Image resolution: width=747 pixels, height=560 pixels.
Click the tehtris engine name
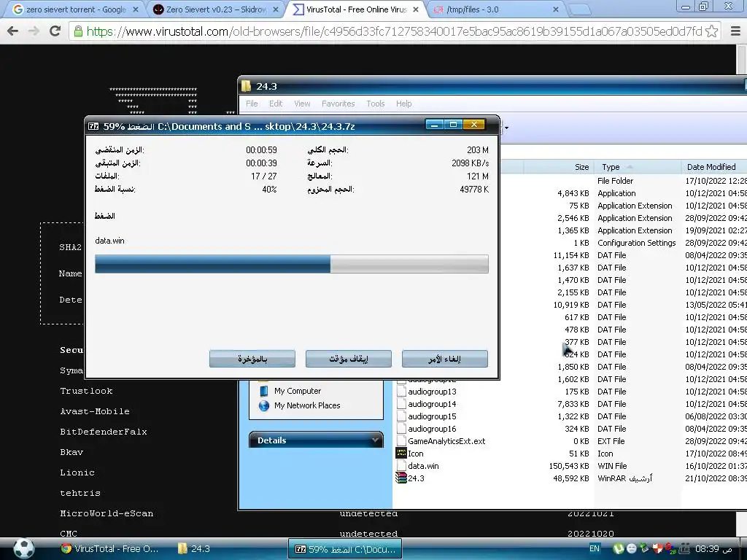80,494
